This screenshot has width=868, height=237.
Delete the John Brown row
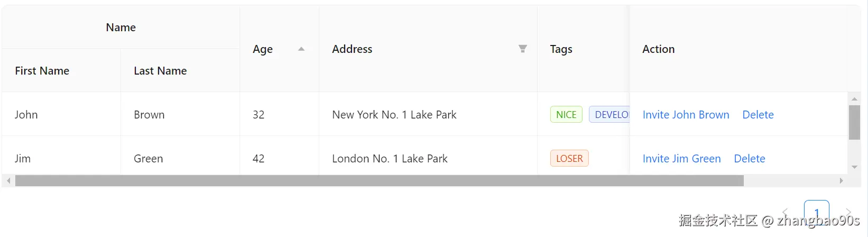[x=758, y=115]
